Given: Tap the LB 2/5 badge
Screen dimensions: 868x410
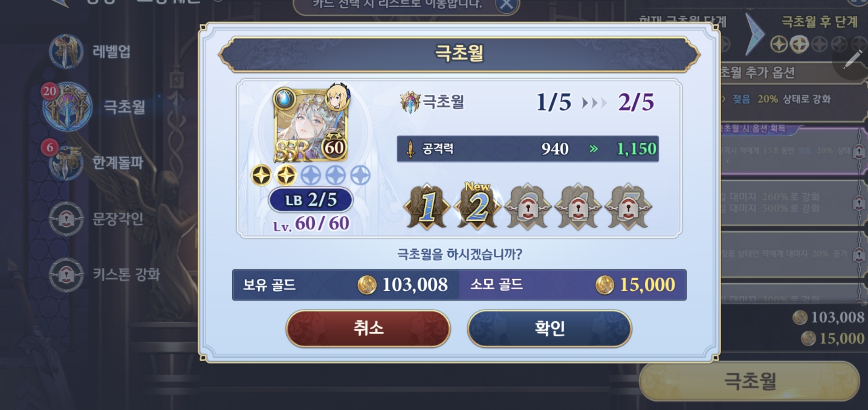Looking at the screenshot, I should [x=311, y=200].
